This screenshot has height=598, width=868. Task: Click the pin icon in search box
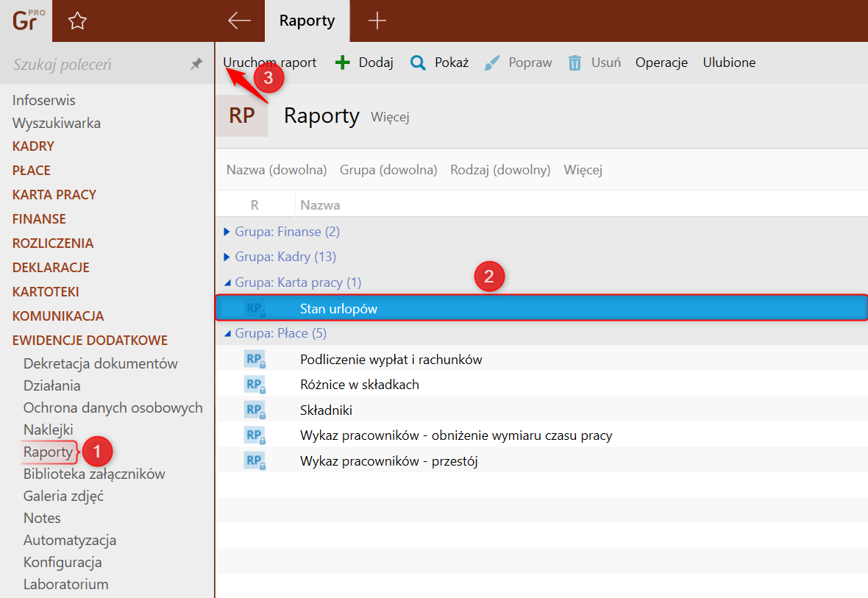(196, 65)
